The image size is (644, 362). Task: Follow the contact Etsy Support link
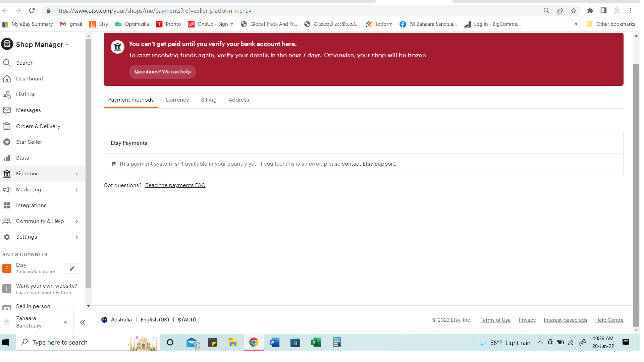tap(369, 164)
